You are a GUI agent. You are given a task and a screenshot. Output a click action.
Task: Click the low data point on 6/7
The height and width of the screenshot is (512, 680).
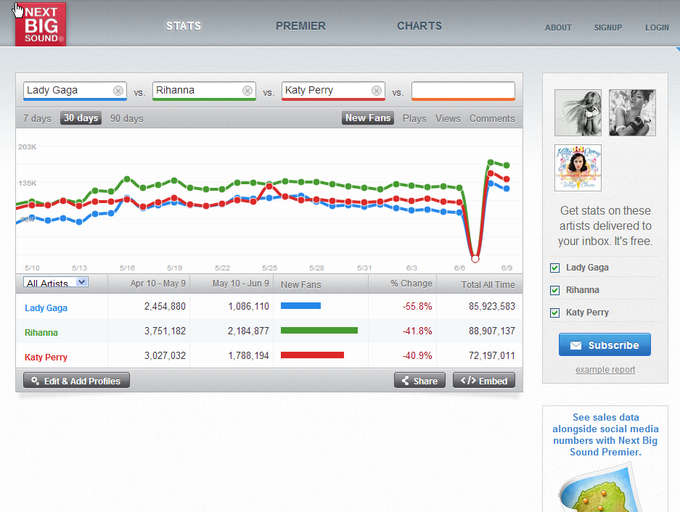[475, 259]
